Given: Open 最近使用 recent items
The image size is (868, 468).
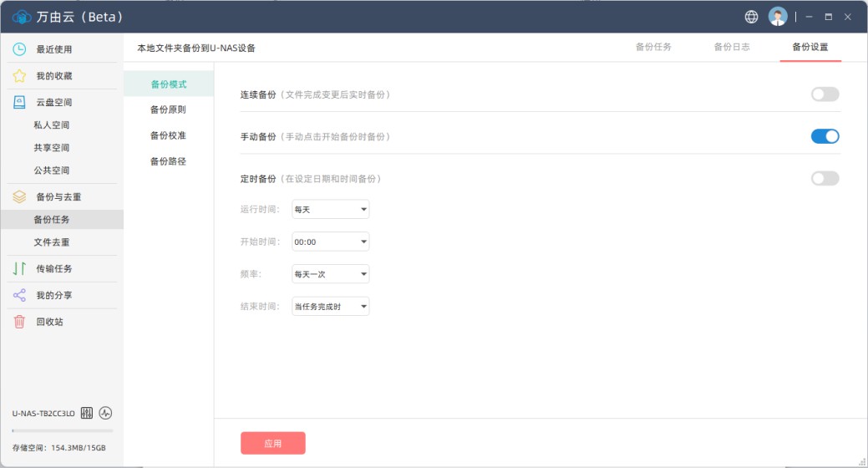Looking at the screenshot, I should [53, 49].
